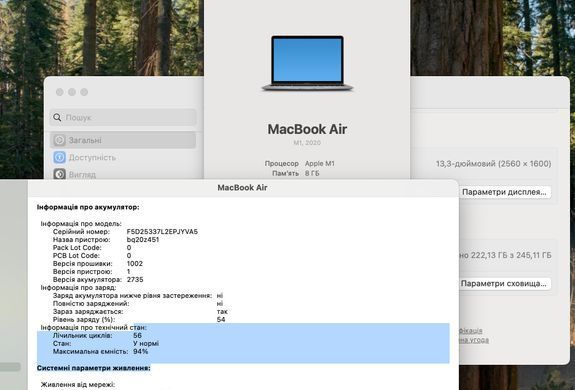
Task: Click the Доступність accessibility icon
Action: click(x=59, y=157)
